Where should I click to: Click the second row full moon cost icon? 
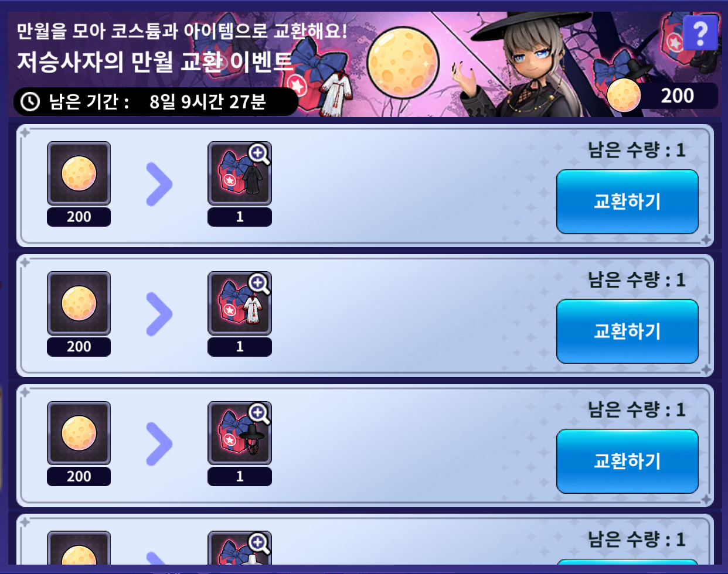tap(79, 303)
